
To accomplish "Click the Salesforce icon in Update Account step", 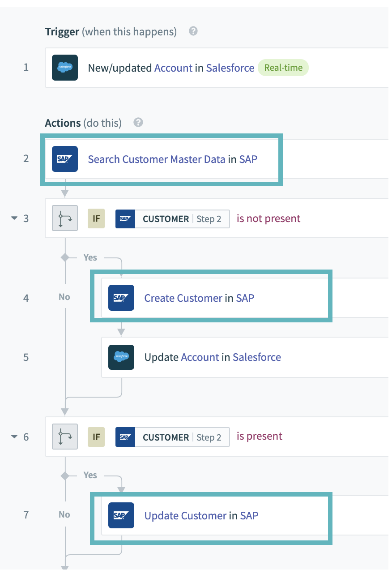I will pyautogui.click(x=121, y=357).
